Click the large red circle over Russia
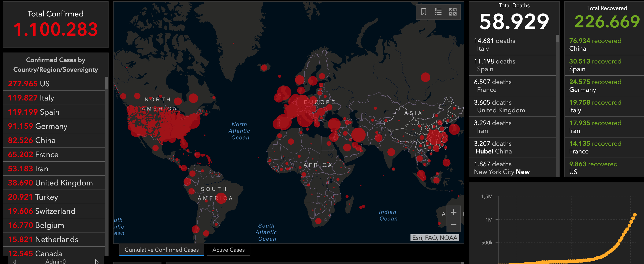This screenshot has height=264, width=644. click(x=425, y=77)
